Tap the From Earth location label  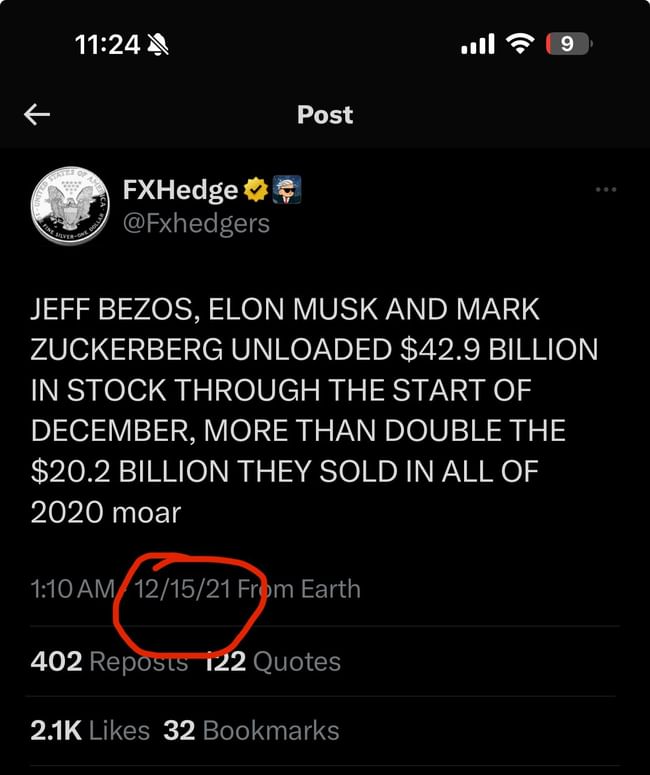[x=300, y=589]
